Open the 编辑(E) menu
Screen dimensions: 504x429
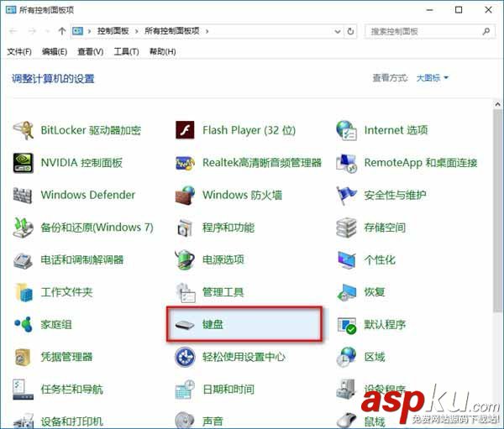click(55, 52)
